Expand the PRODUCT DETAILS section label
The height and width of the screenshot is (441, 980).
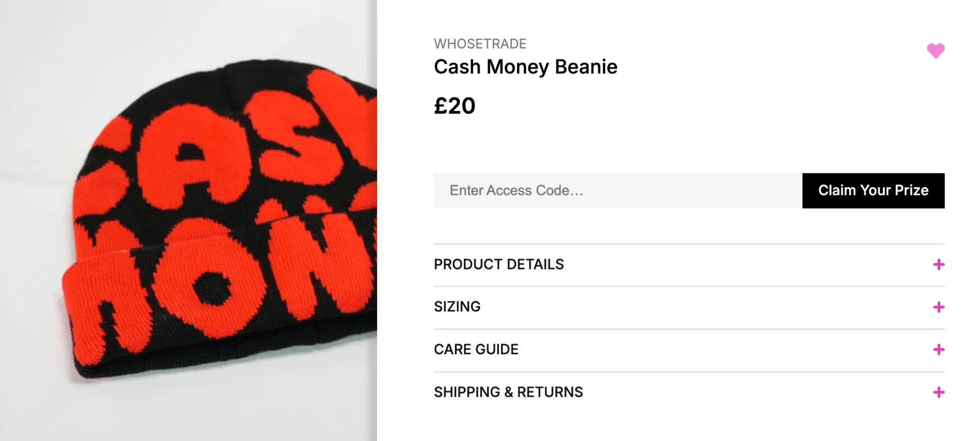499,265
